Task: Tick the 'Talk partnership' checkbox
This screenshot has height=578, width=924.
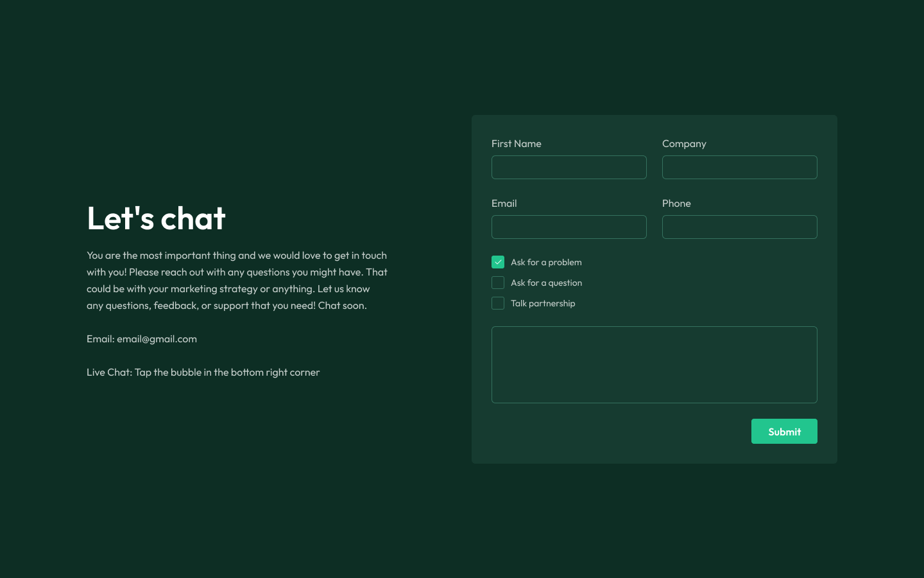Action: tap(498, 303)
